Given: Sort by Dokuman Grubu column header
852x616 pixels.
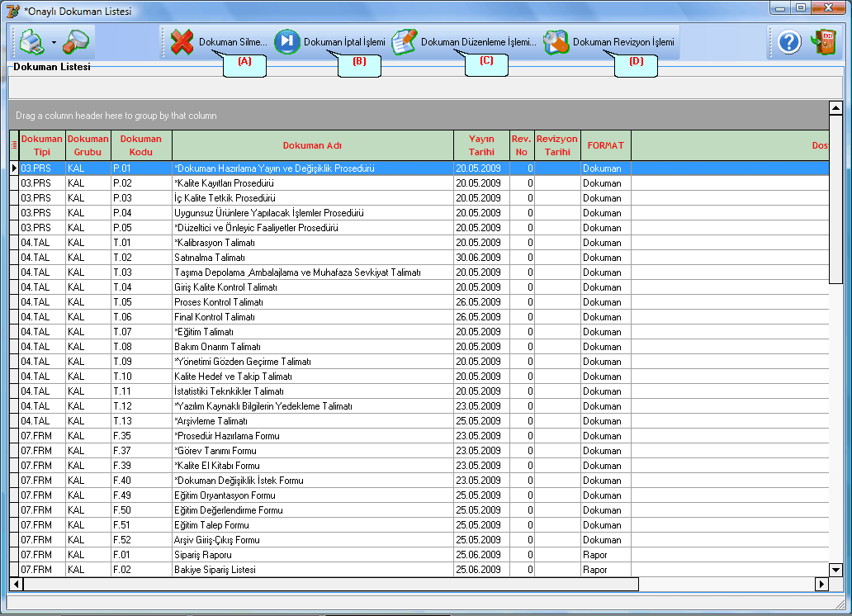Looking at the screenshot, I should 88,145.
